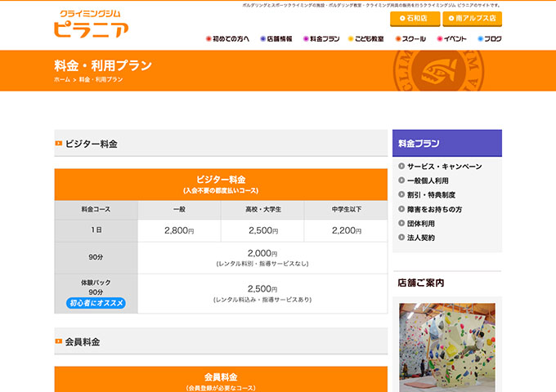
Task: Open the 店舗情報 menu item
Action: [x=278, y=38]
